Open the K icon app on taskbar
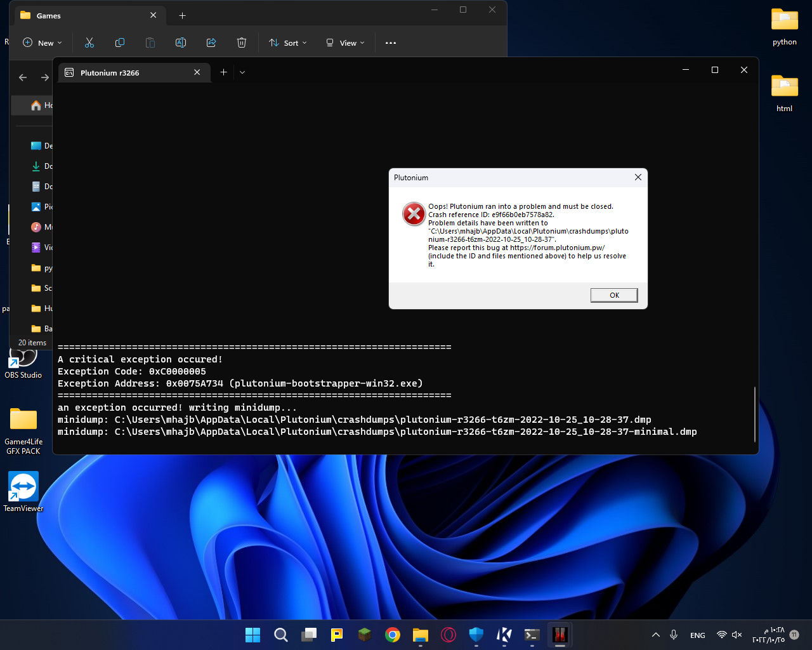The image size is (812, 650). (504, 635)
